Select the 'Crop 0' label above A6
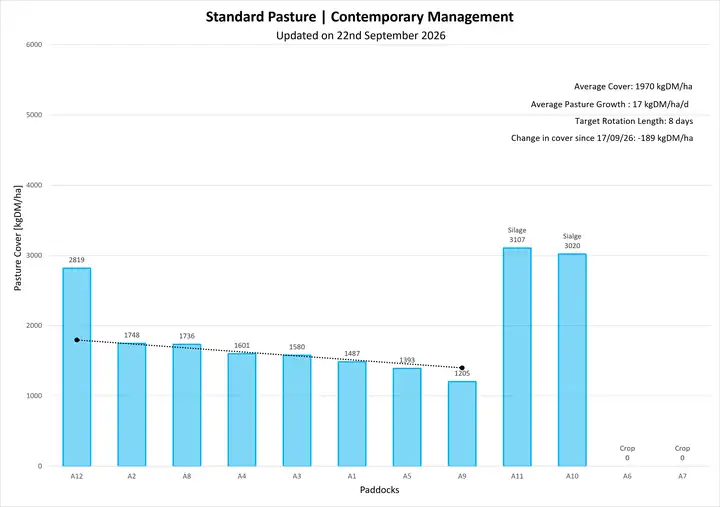This screenshot has height=507, width=720. click(x=627, y=453)
